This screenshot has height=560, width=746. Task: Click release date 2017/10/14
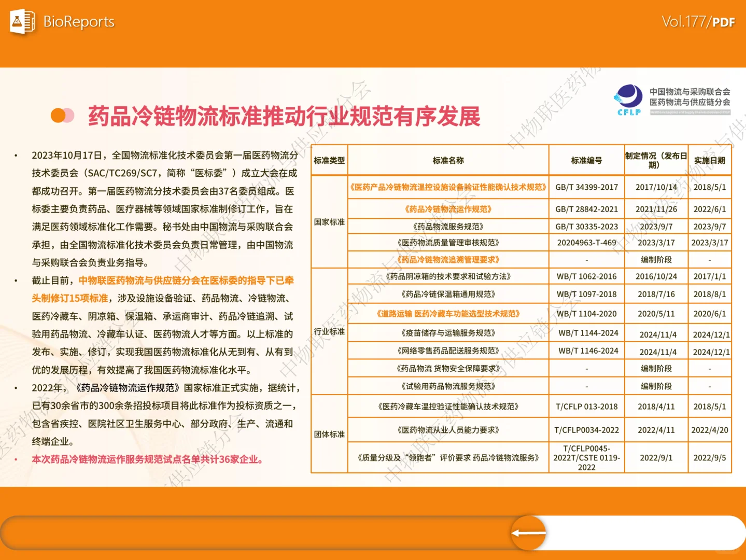(x=656, y=187)
